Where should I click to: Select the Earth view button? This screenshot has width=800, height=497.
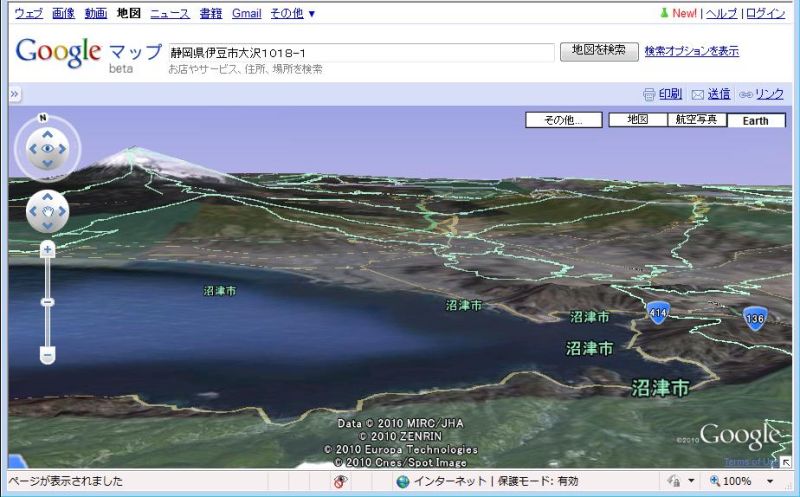pyautogui.click(x=756, y=120)
